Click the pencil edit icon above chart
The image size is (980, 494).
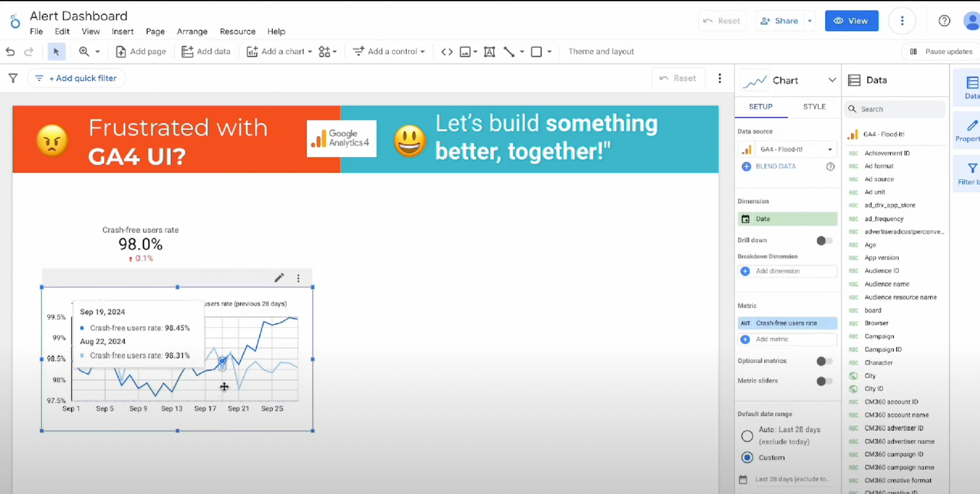pos(279,278)
